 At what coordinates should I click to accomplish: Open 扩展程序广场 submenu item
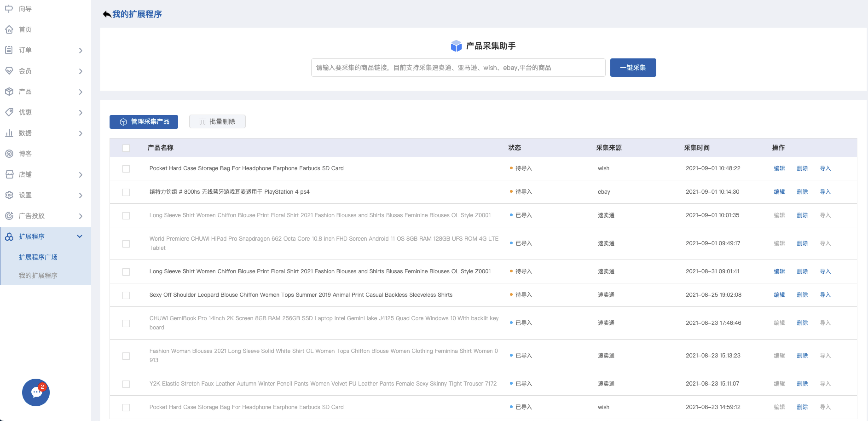pos(38,257)
